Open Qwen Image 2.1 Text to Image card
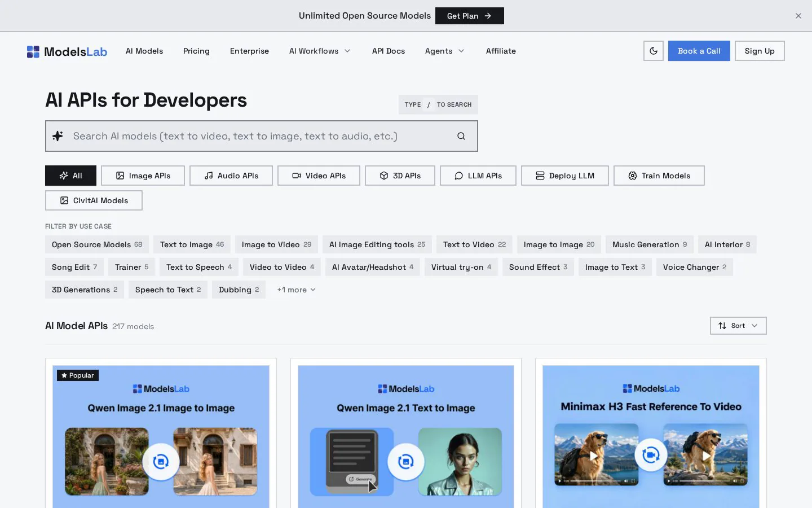The image size is (812, 508). point(406,433)
